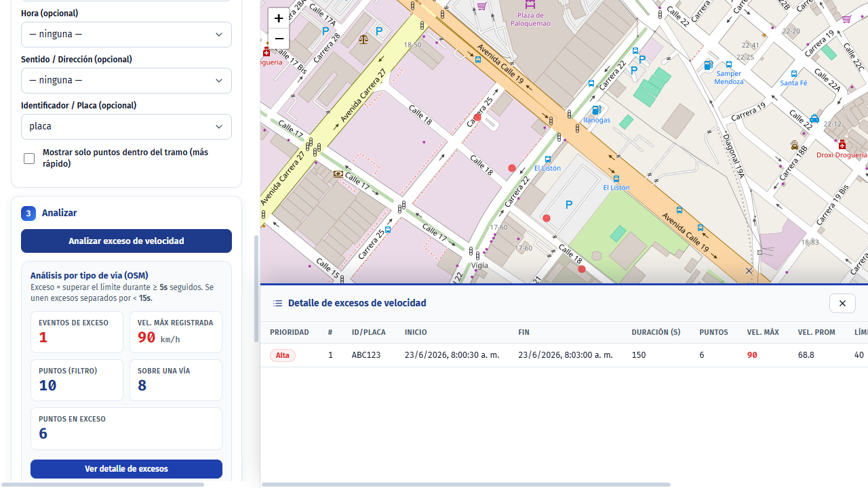
Task: Click the Análisis por tipo de vía (OSM) title
Action: click(90, 276)
